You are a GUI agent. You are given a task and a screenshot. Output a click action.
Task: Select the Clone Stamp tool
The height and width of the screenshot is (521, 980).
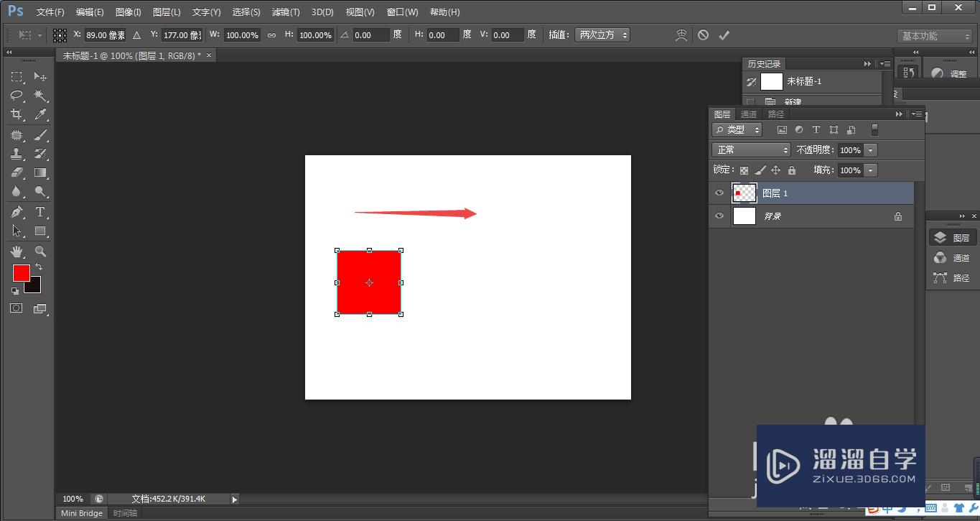17,154
